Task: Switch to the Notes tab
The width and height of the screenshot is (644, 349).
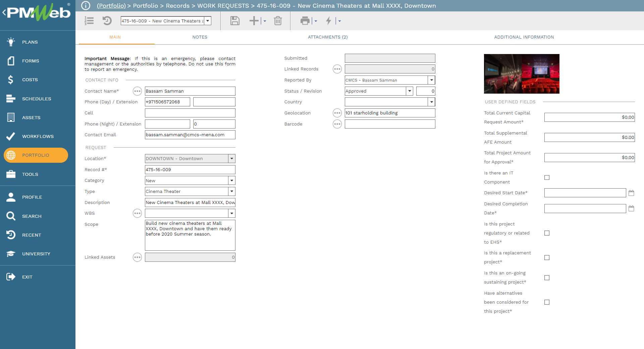Action: pos(200,37)
